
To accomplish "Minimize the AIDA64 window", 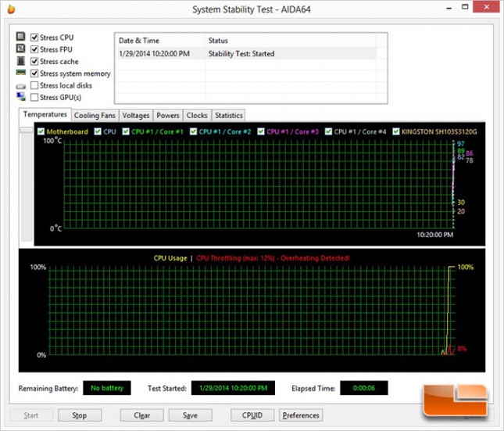I will click(449, 8).
